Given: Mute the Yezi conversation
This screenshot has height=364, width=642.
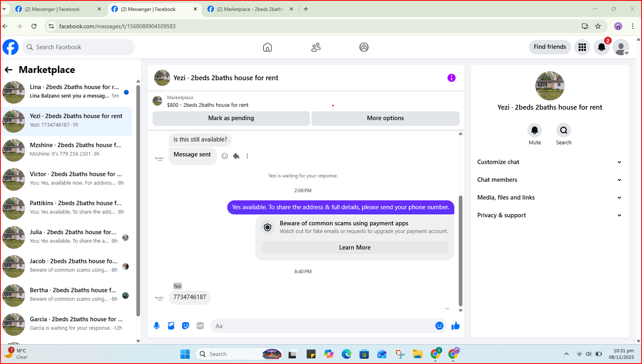Looking at the screenshot, I should [535, 130].
